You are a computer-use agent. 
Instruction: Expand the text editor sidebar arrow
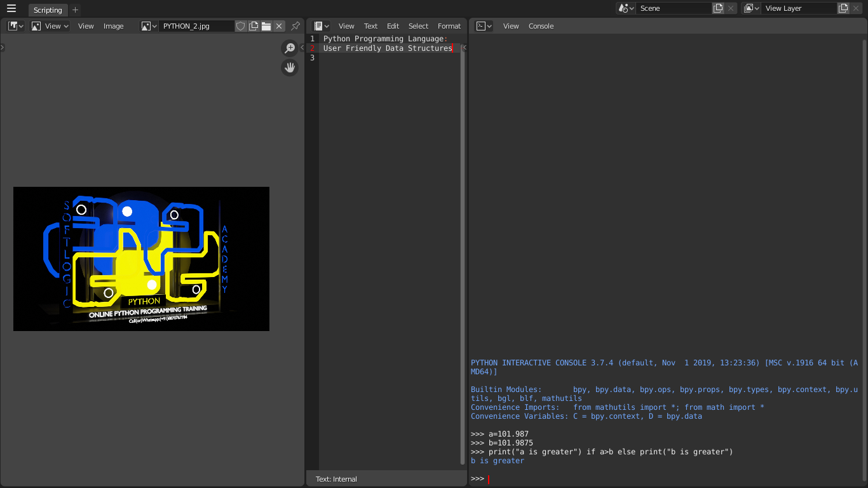pyautogui.click(x=464, y=48)
